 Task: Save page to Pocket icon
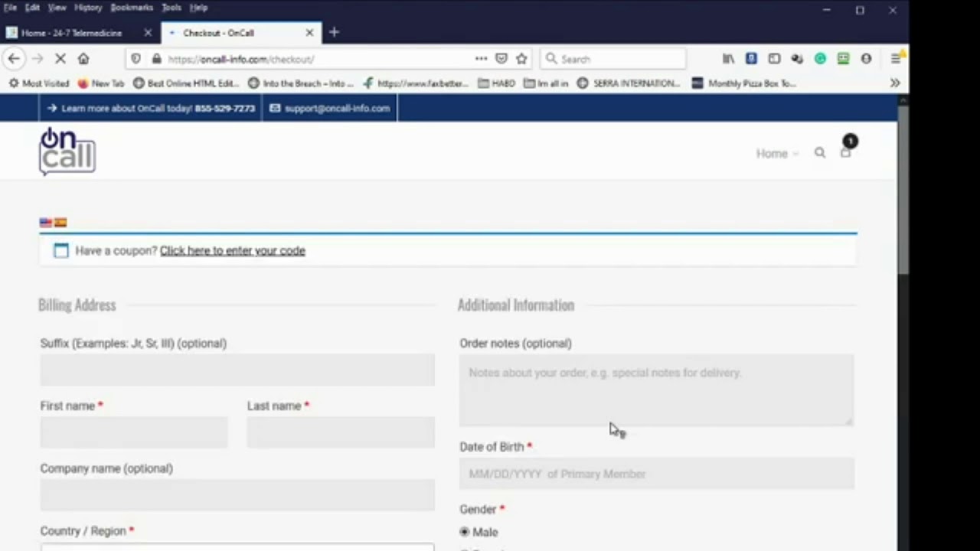point(501,59)
